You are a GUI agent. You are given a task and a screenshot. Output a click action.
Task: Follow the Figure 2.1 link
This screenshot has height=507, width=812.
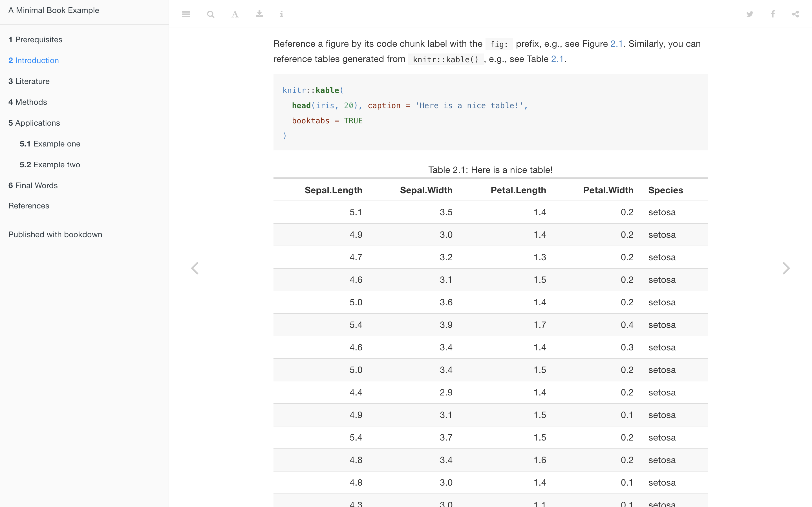617,44
